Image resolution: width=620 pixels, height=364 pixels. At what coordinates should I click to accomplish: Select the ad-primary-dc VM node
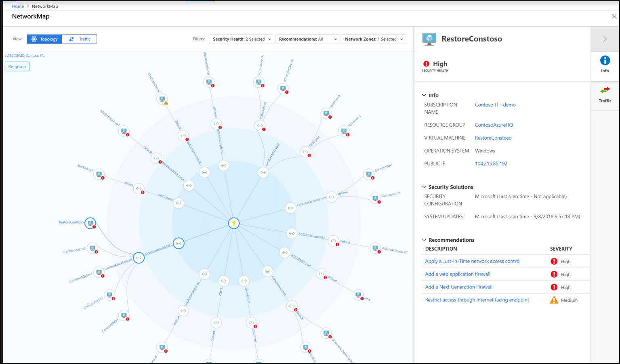click(259, 82)
